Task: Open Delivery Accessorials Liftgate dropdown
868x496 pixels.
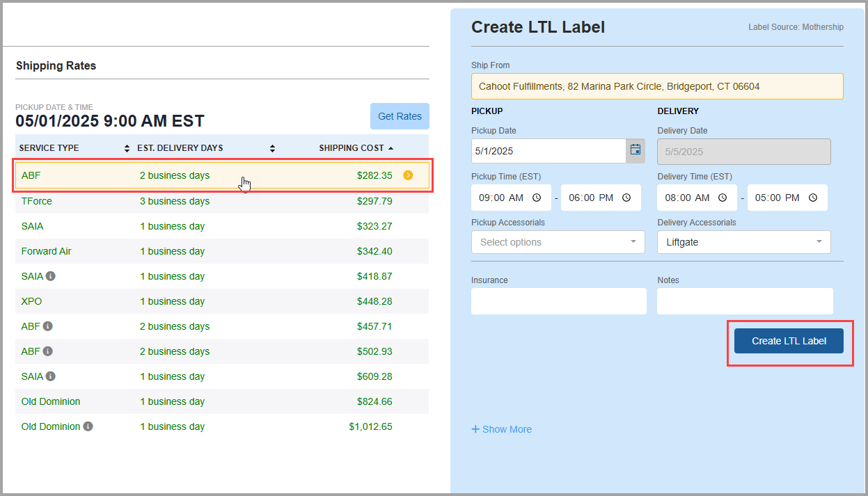Action: click(744, 242)
